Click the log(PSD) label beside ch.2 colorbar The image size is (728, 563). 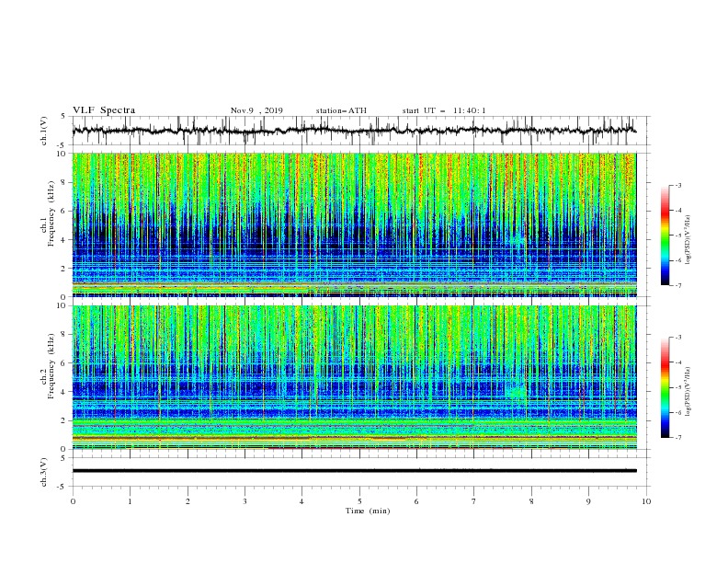pyautogui.click(x=688, y=392)
